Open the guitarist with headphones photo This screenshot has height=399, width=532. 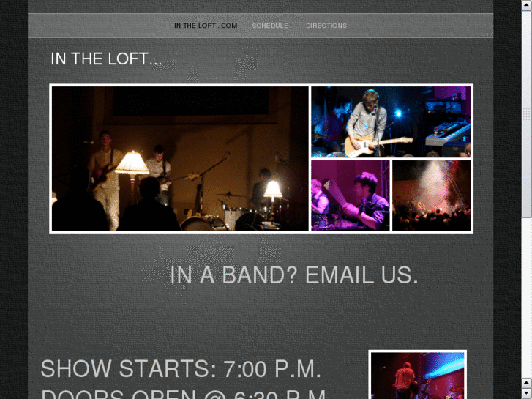(x=391, y=122)
